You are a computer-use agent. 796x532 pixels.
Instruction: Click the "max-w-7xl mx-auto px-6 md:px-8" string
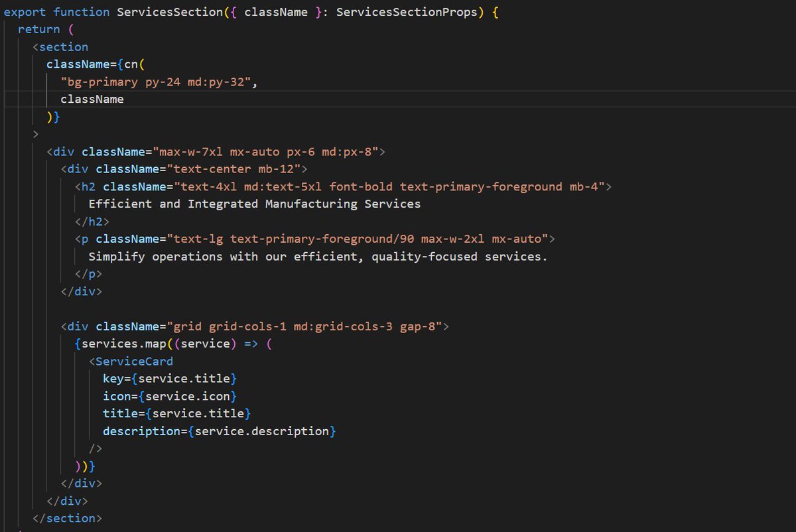click(265, 152)
